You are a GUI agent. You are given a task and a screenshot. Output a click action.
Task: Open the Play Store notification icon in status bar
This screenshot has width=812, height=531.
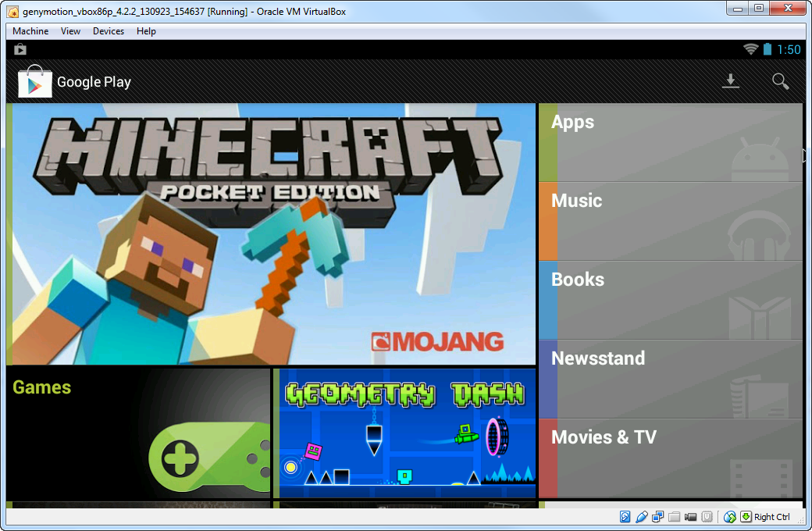(20, 49)
